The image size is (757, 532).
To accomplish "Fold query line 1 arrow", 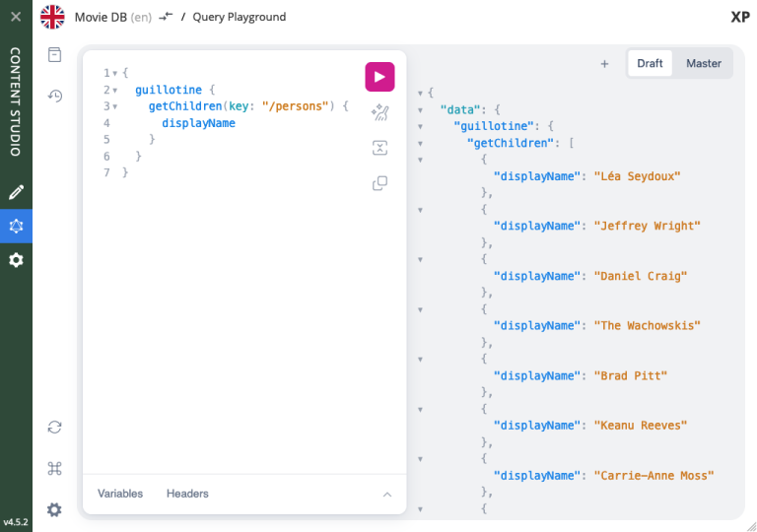I will pyautogui.click(x=115, y=74).
